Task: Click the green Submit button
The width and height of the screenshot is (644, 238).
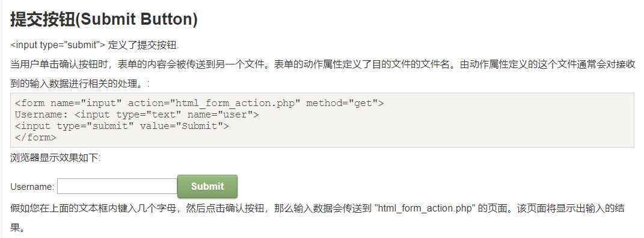Action: coord(207,186)
